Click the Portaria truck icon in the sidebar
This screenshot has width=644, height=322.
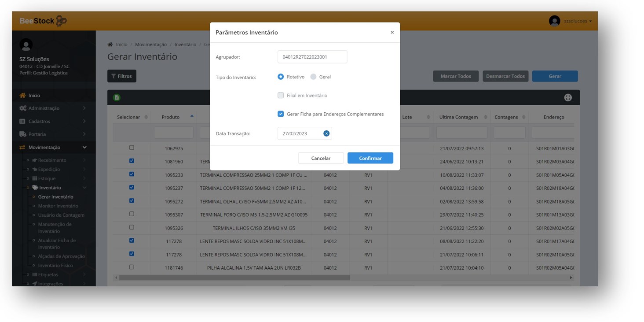click(22, 134)
